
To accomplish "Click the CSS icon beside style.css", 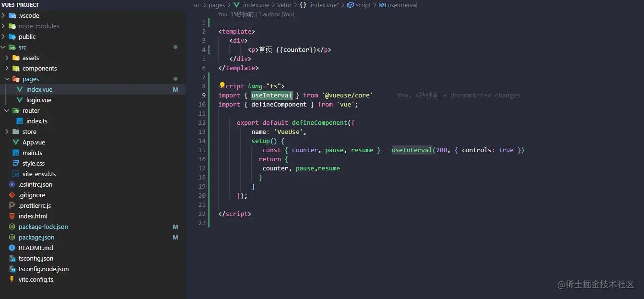I will (x=16, y=163).
